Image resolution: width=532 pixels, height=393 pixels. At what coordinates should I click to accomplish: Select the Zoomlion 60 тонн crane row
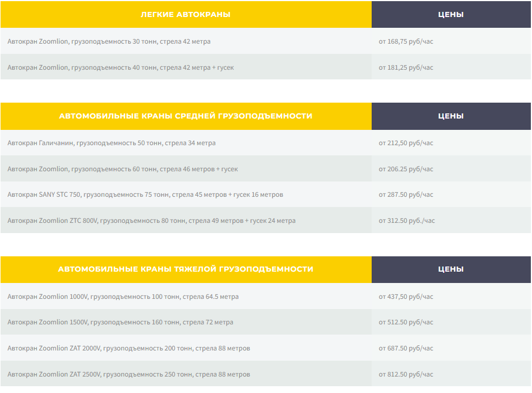[122, 169]
